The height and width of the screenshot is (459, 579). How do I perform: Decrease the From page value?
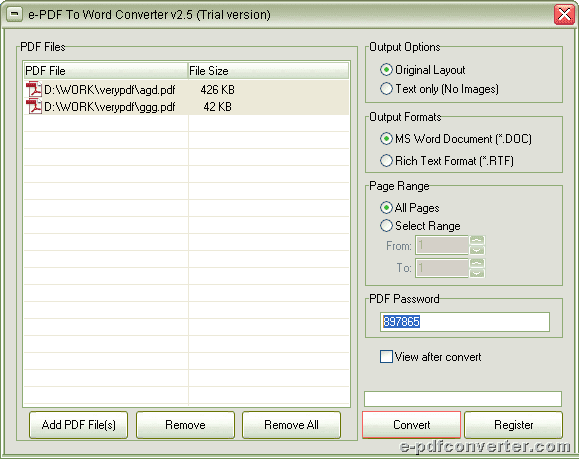[x=477, y=250]
